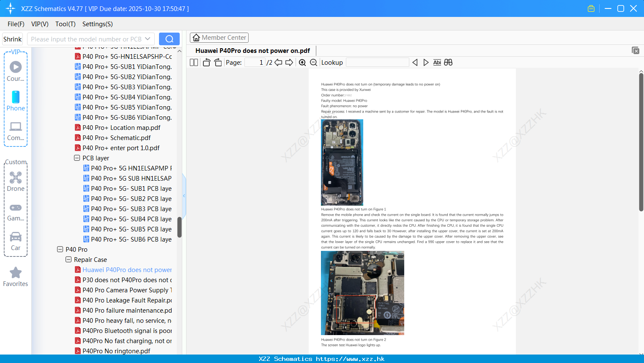Open the Settings menu
The image size is (644, 363).
tap(98, 24)
